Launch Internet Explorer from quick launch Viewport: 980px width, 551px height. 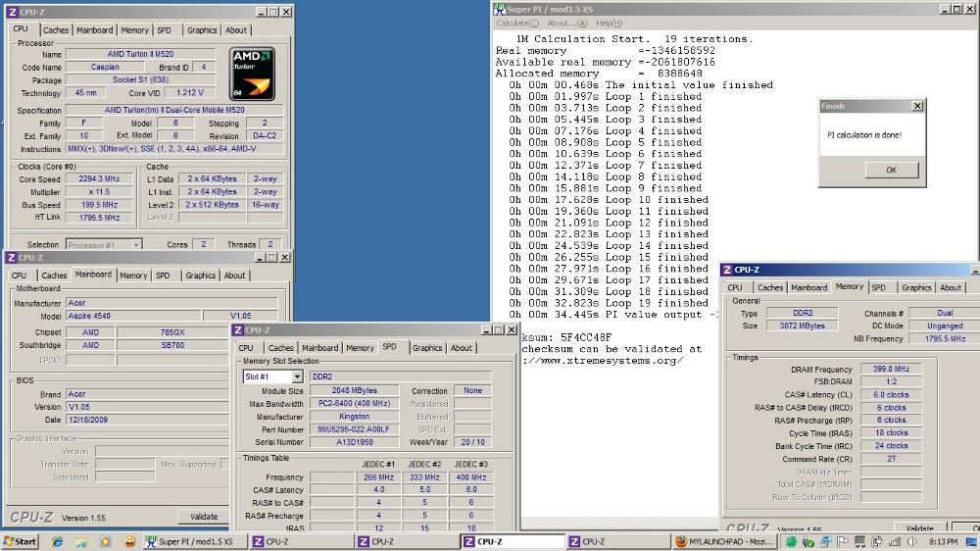coord(58,541)
